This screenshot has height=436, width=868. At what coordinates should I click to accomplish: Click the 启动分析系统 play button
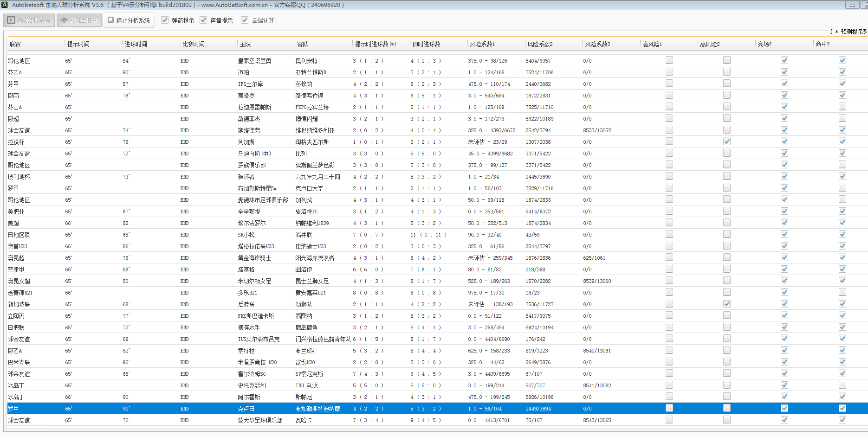click(x=29, y=20)
